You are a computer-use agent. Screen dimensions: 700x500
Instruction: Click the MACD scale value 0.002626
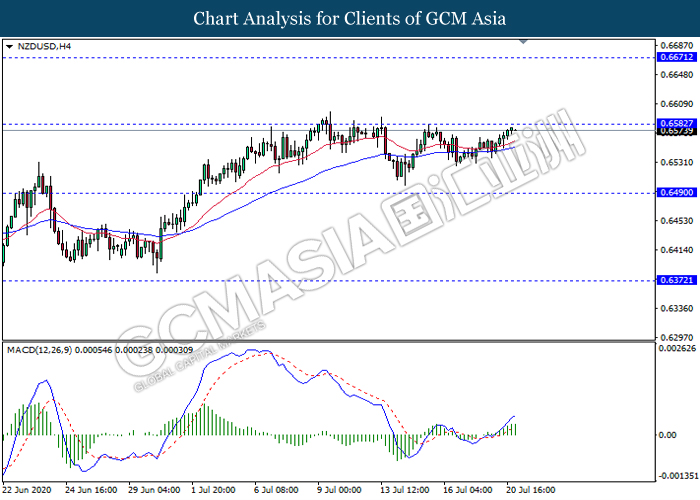(677, 348)
